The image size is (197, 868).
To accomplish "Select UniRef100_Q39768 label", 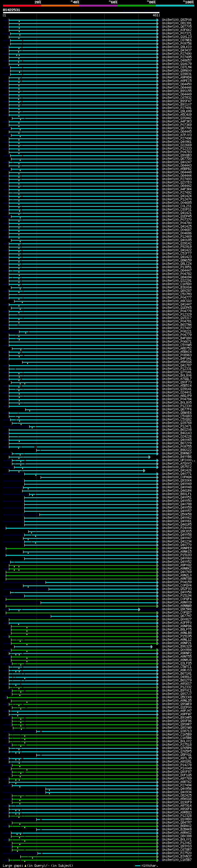I will tap(177, 423).
